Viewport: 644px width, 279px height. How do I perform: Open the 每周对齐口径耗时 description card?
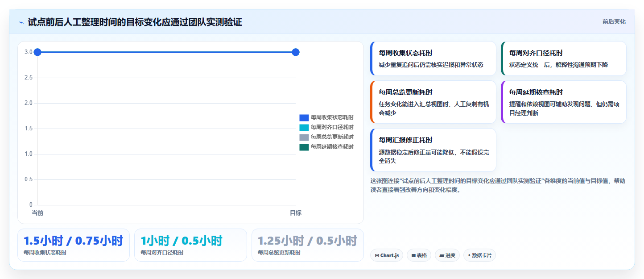(563, 58)
